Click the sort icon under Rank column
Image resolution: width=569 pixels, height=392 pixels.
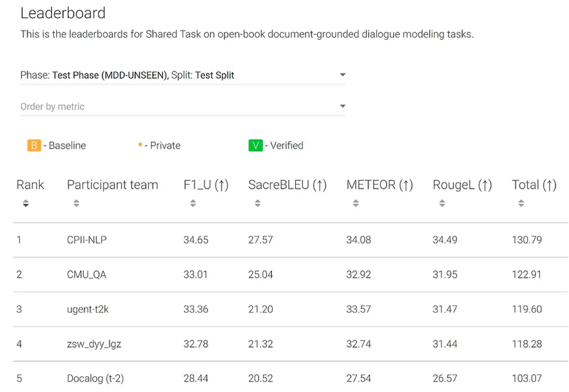click(26, 203)
